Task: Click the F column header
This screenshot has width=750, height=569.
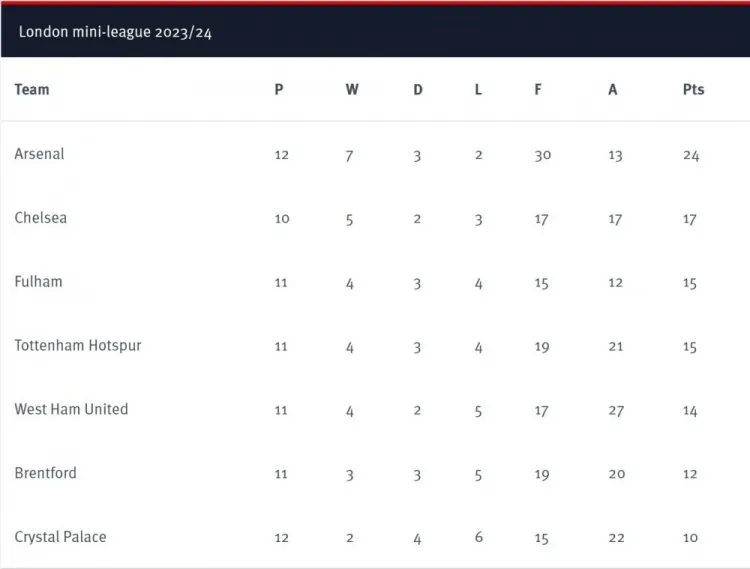Action: click(538, 89)
